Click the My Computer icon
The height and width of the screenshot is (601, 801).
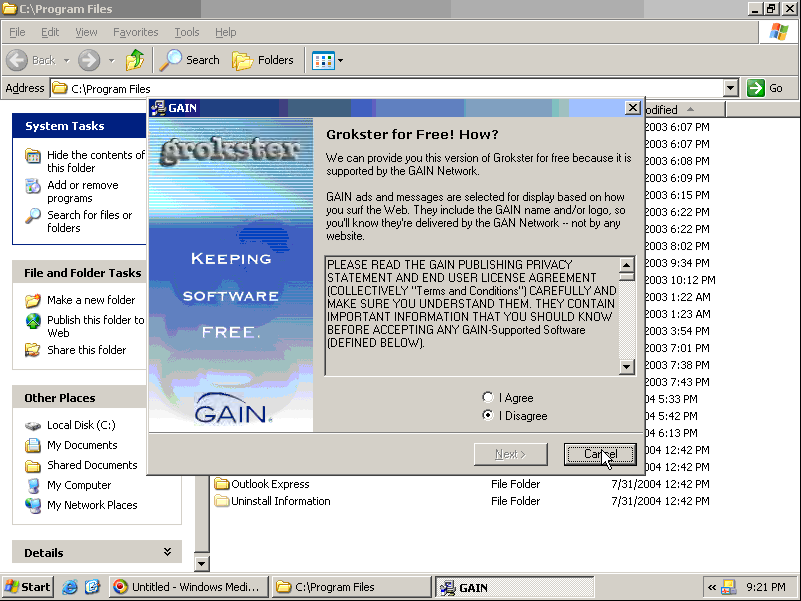(x=33, y=485)
